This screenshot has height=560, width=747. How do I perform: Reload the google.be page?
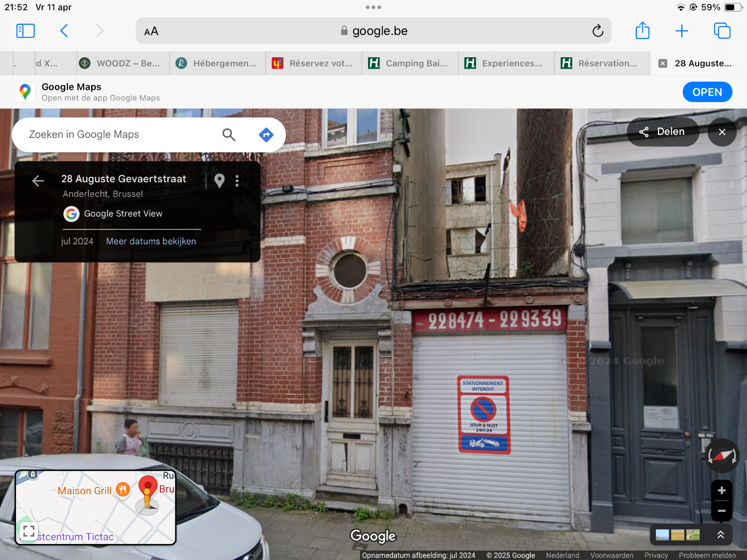598,31
